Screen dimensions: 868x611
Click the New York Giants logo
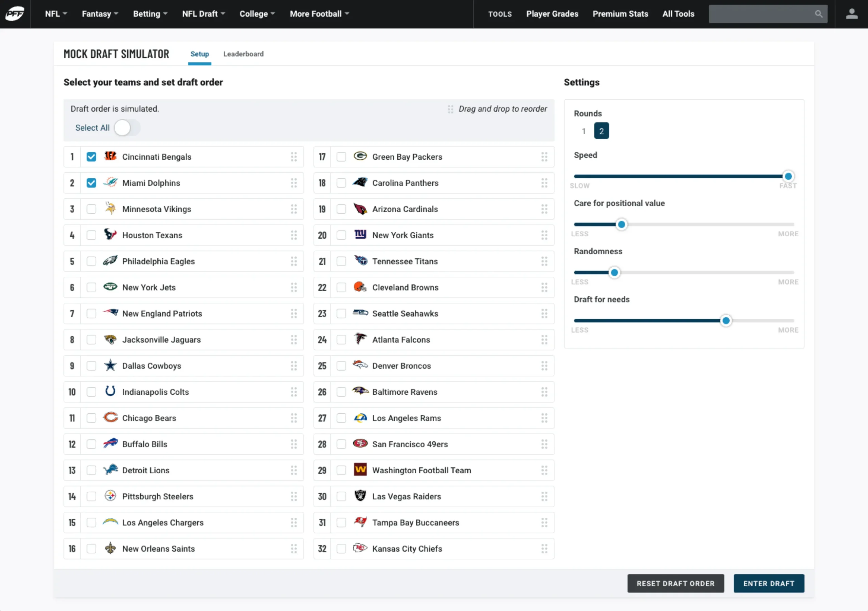(360, 234)
